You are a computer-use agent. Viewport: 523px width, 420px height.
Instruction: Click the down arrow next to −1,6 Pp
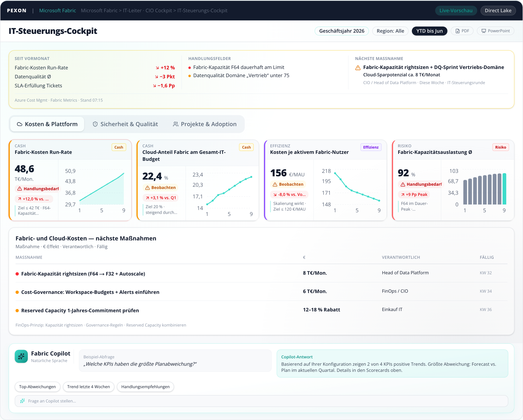click(x=154, y=86)
